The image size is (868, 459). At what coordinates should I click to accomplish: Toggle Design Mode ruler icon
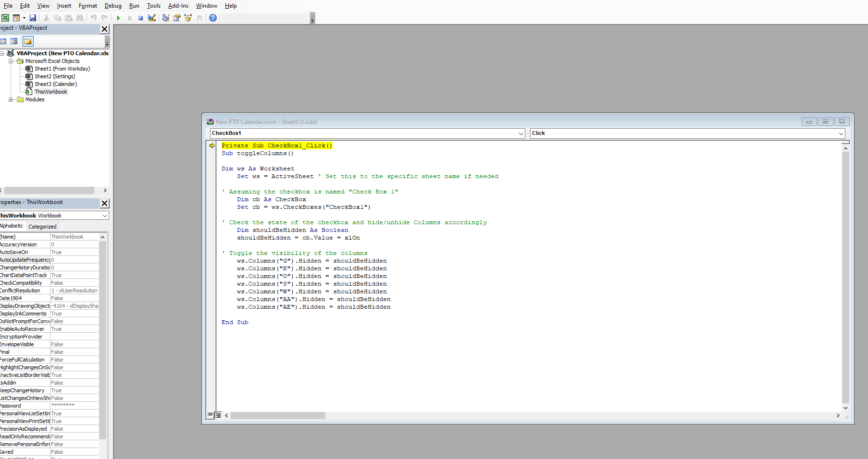(152, 18)
